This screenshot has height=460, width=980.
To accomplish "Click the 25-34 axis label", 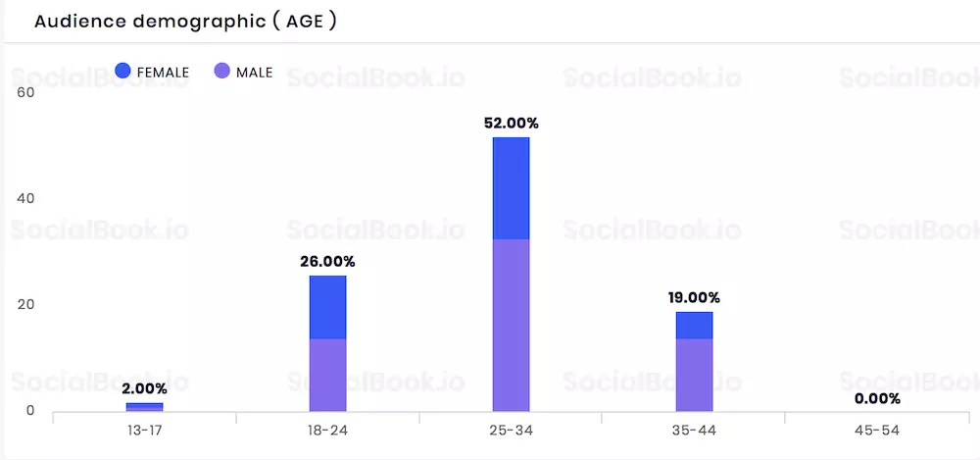I will point(511,432).
